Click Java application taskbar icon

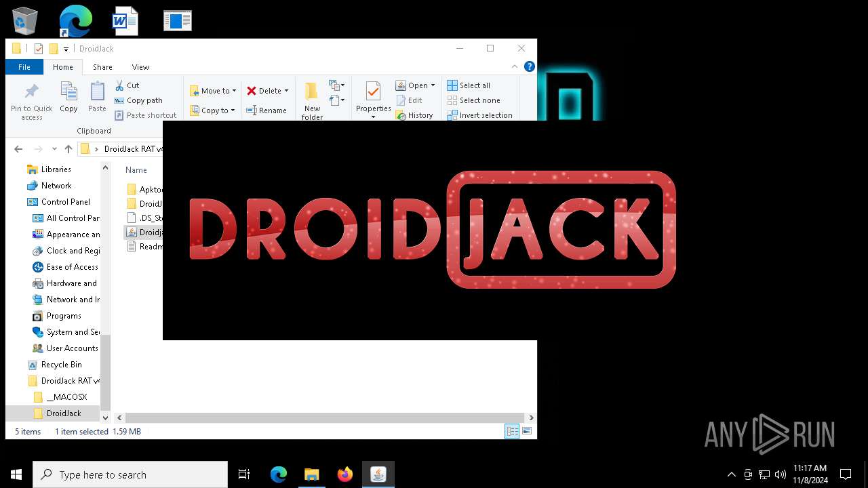(378, 474)
